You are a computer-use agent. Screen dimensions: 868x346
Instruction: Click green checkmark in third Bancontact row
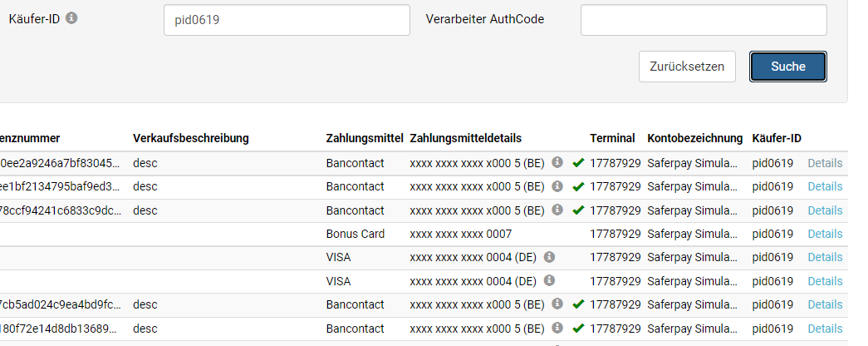pyautogui.click(x=578, y=210)
